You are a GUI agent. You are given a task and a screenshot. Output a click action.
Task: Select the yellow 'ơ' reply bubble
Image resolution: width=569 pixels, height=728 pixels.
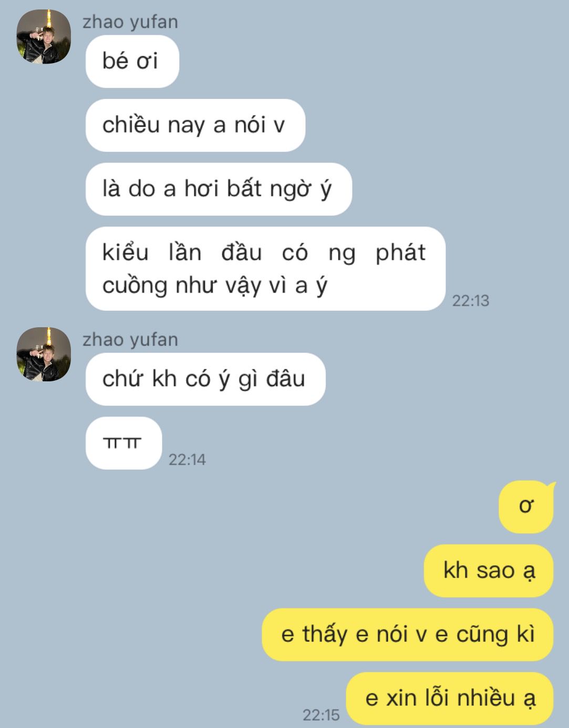pos(526,506)
